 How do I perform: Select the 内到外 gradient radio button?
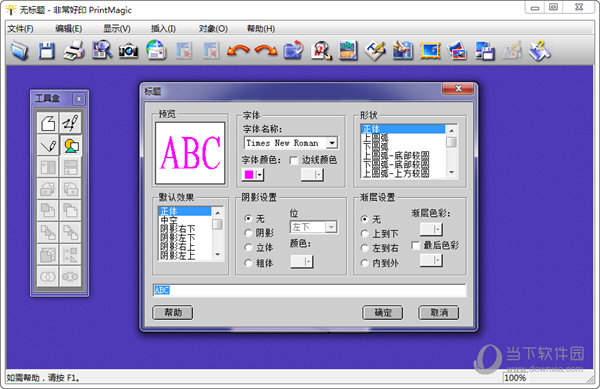(x=364, y=263)
